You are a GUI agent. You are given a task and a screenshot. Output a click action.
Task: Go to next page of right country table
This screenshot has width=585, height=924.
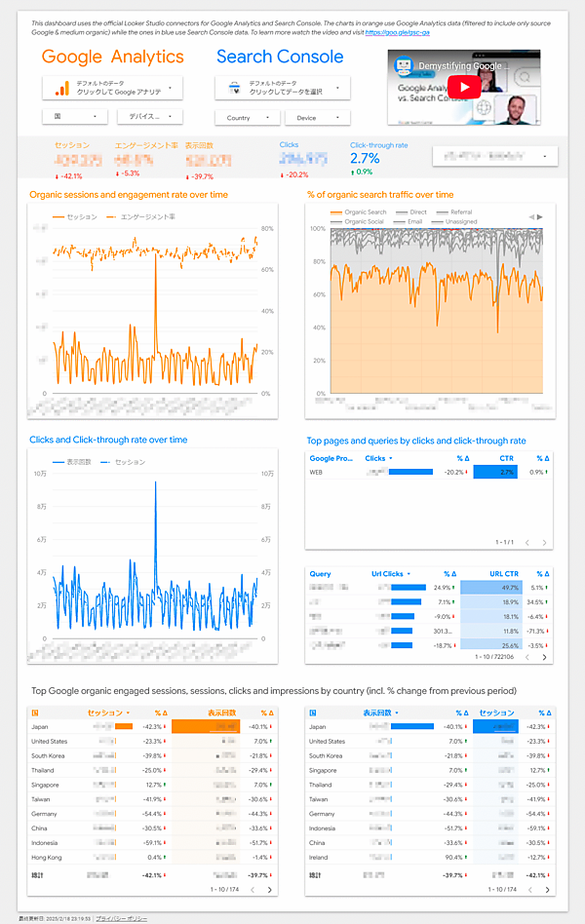(x=545, y=889)
